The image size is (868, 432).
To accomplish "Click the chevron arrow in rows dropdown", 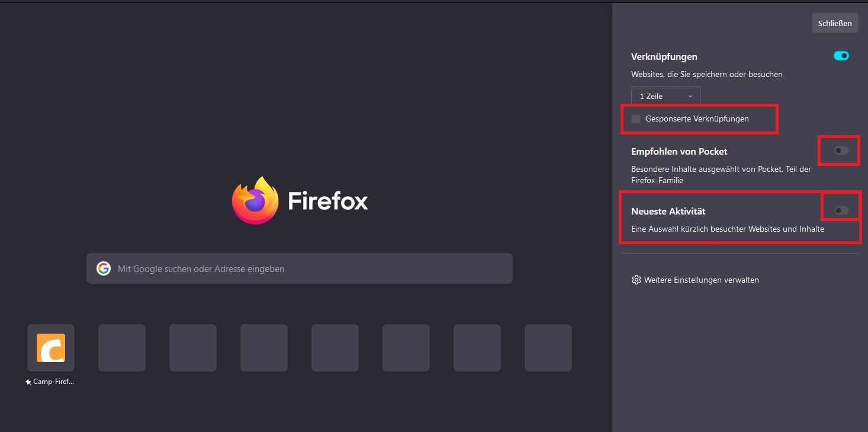I will pyautogui.click(x=690, y=96).
